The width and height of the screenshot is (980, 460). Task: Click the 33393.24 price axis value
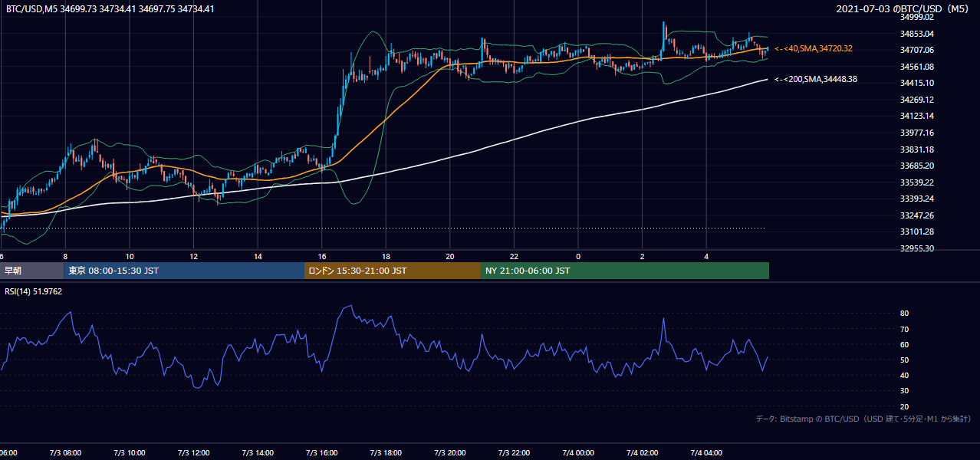click(917, 199)
